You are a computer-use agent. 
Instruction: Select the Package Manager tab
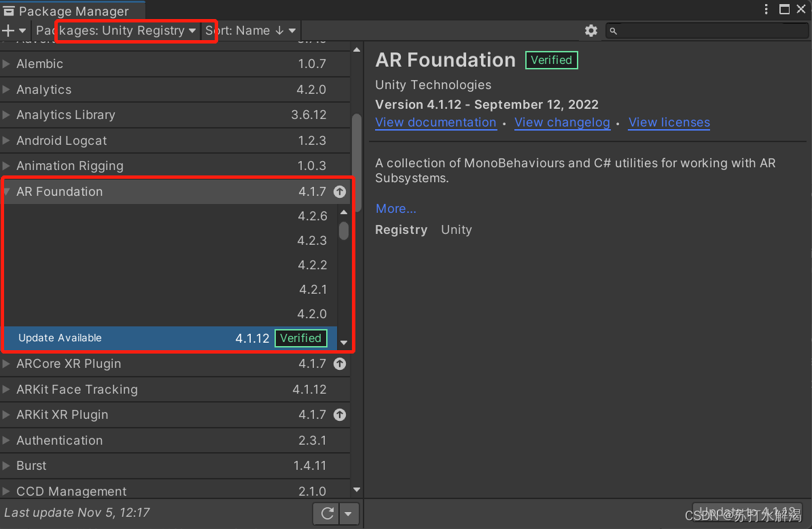coord(73,11)
